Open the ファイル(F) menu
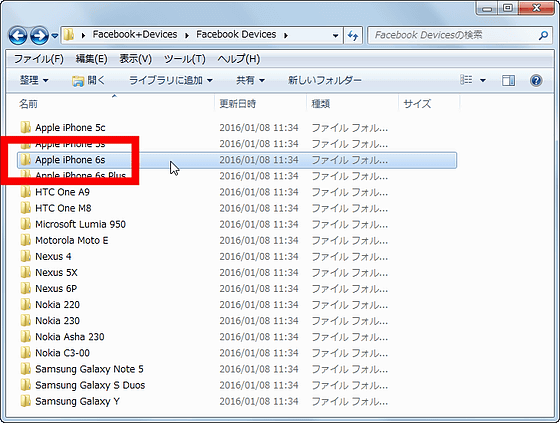 tap(39, 59)
